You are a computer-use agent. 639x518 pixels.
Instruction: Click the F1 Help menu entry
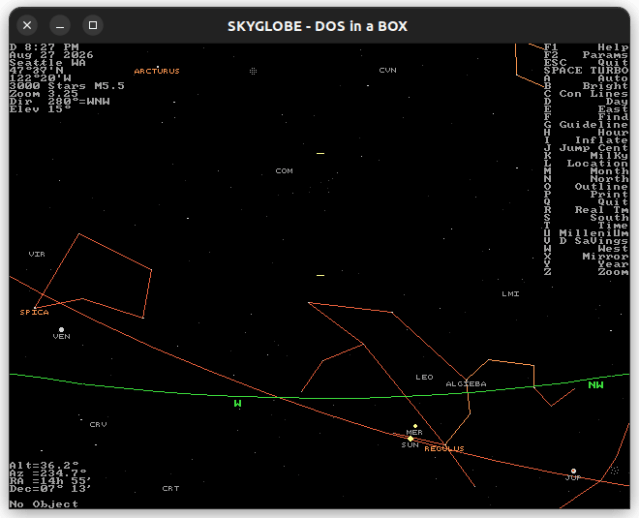(x=586, y=47)
